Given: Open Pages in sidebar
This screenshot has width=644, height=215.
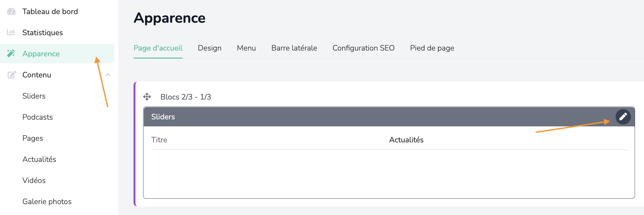Looking at the screenshot, I should (x=33, y=138).
